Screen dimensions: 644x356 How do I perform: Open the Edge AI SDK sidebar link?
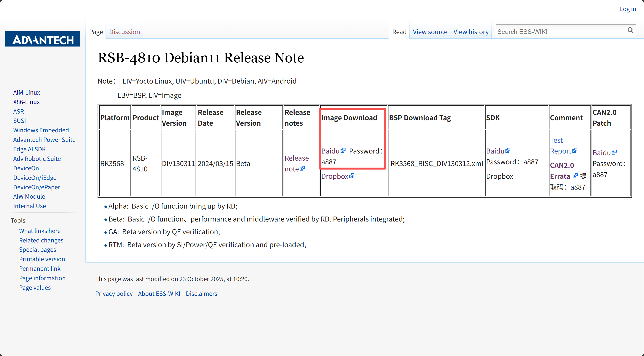30,149
